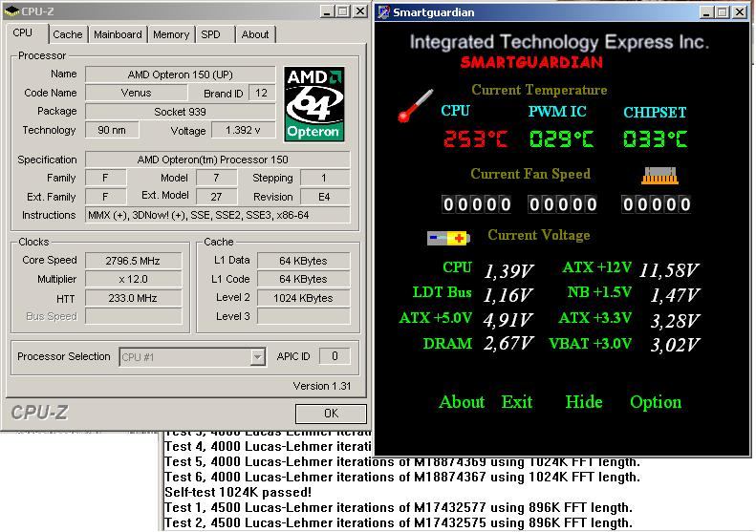Click the Technology field 90 nm
The width and height of the screenshot is (756, 532).
[112, 130]
